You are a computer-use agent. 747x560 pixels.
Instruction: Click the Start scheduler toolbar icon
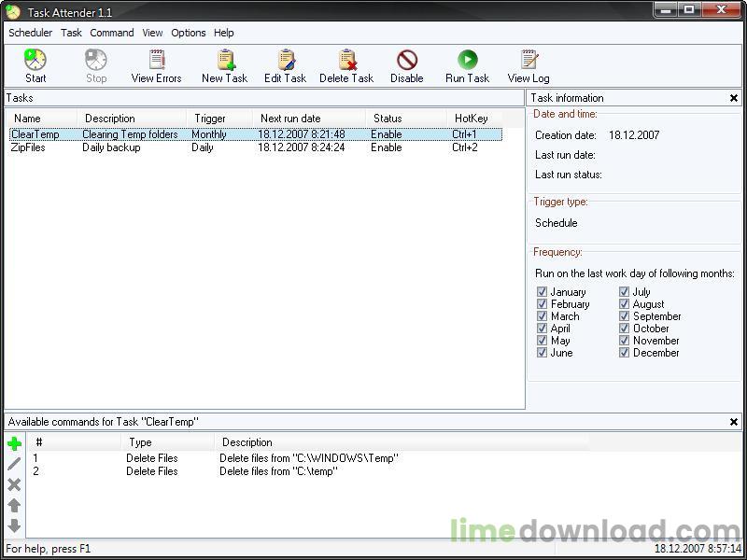point(35,62)
